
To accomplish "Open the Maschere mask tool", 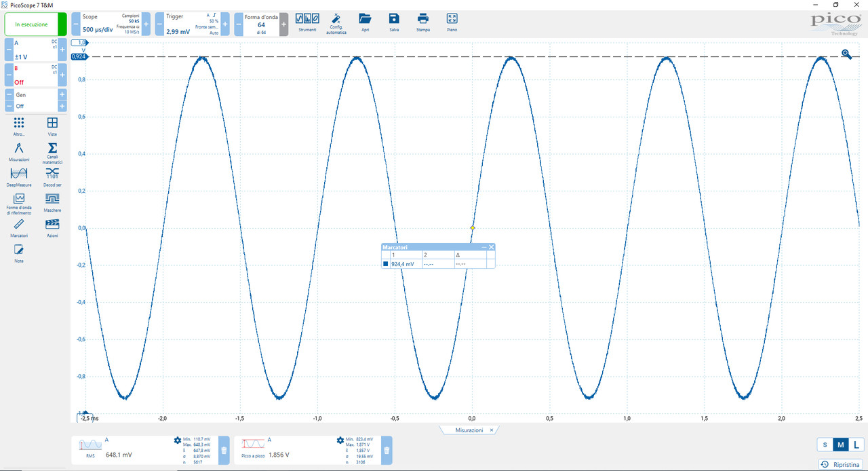I will [x=52, y=202].
